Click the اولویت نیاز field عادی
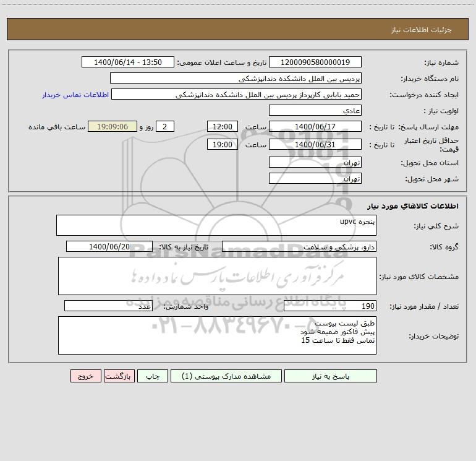This screenshot has height=461, width=476. (315, 111)
